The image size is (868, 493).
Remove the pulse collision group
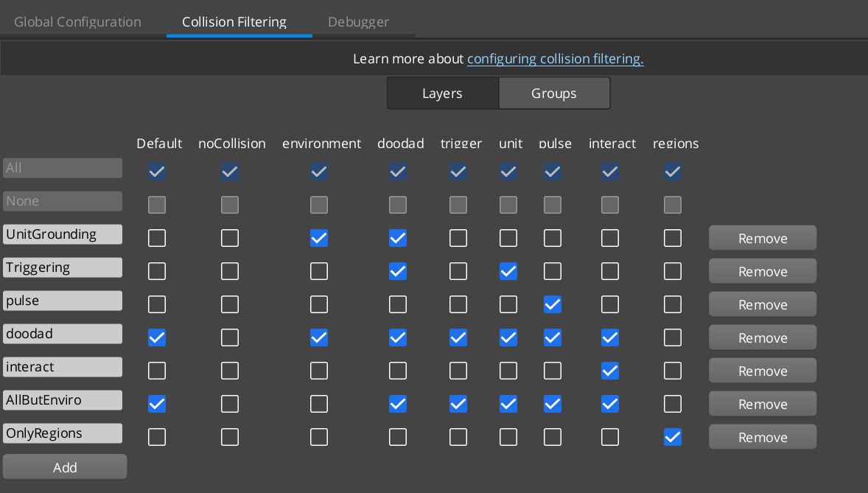(762, 304)
